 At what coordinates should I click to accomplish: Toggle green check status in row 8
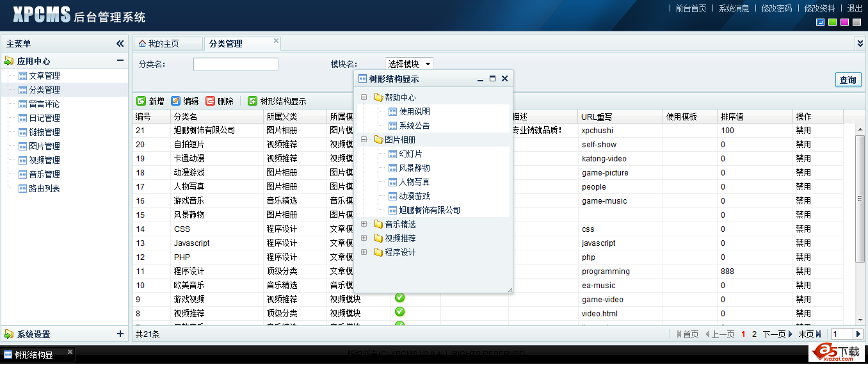(400, 312)
